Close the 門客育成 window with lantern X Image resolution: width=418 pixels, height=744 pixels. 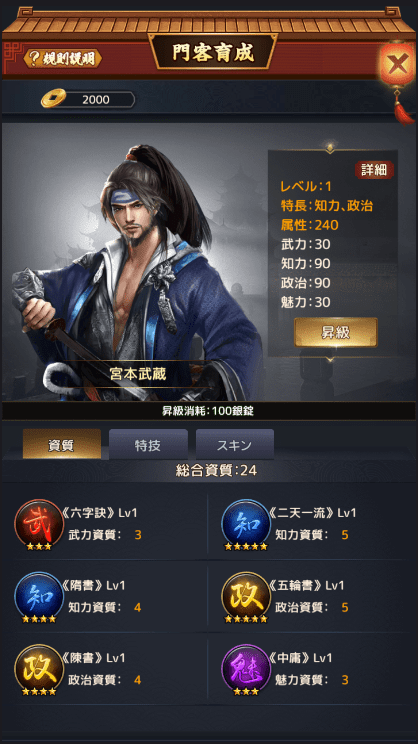(397, 64)
